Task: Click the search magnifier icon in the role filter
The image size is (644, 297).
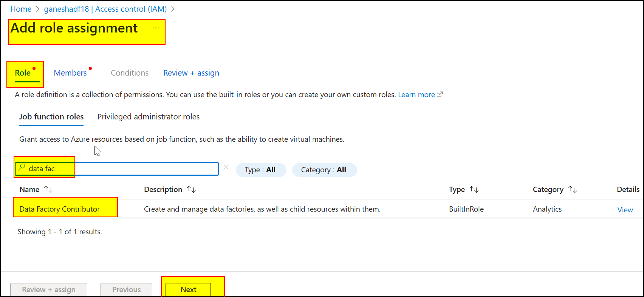Action: pyautogui.click(x=22, y=167)
